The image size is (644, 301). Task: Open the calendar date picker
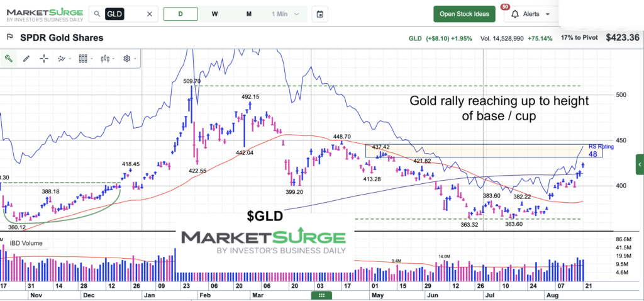pos(320,14)
